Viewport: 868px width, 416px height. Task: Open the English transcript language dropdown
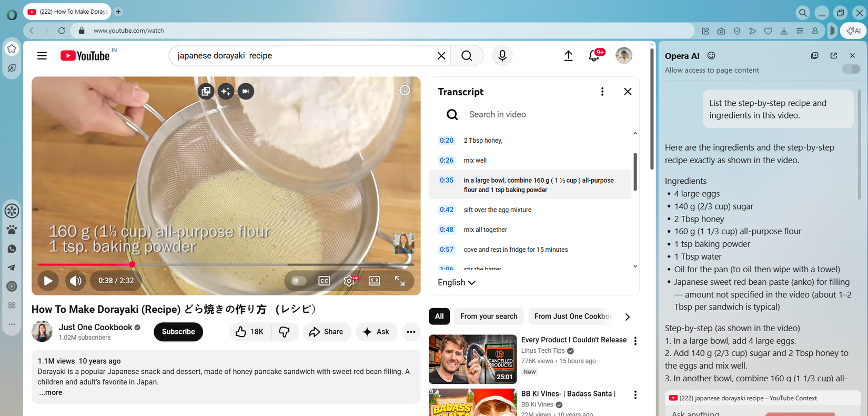[457, 283]
